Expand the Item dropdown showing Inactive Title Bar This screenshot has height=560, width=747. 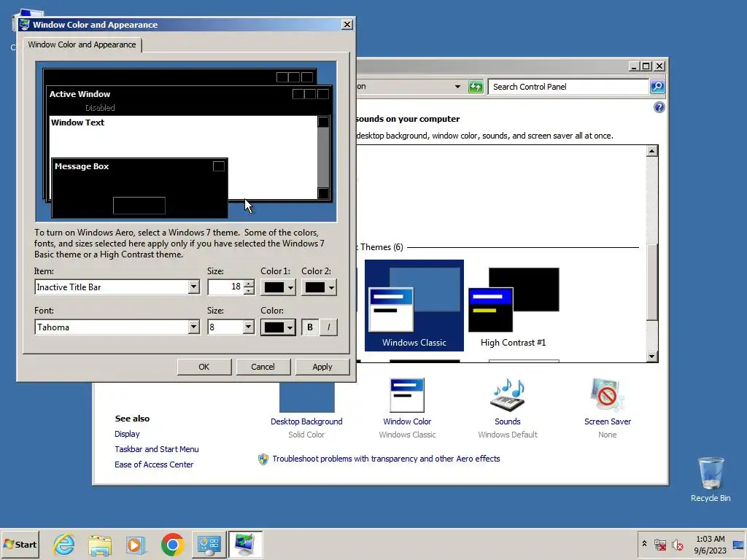tap(193, 287)
